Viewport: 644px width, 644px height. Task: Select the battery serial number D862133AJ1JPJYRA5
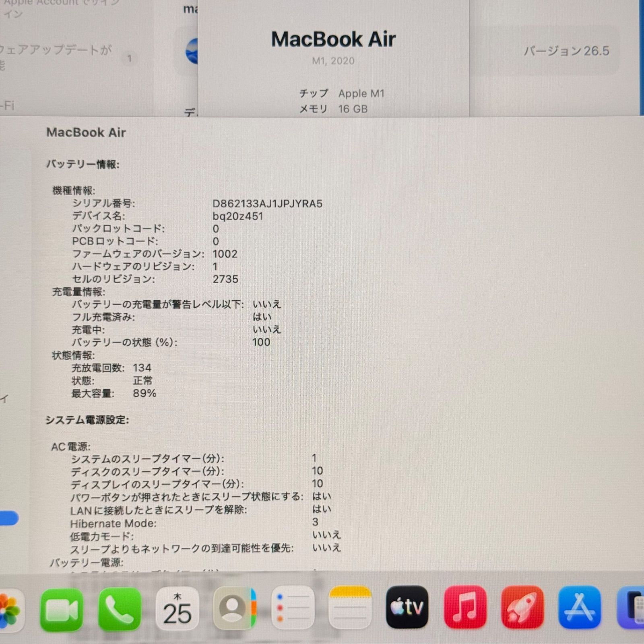point(267,203)
